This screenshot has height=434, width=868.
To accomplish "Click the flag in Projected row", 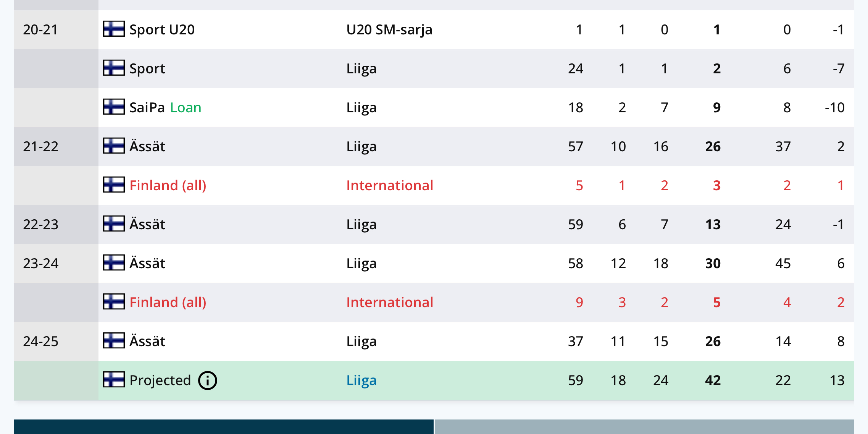I will point(114,379).
